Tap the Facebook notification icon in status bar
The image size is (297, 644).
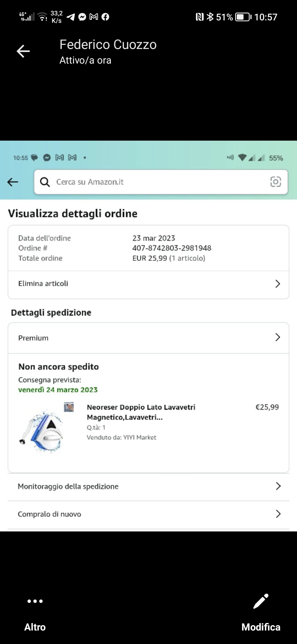click(x=105, y=17)
